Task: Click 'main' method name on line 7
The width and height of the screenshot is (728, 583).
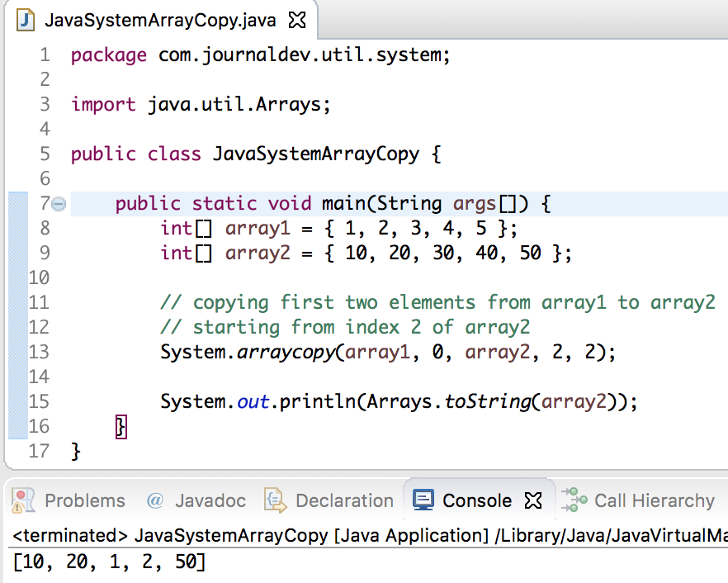Action: 344,203
